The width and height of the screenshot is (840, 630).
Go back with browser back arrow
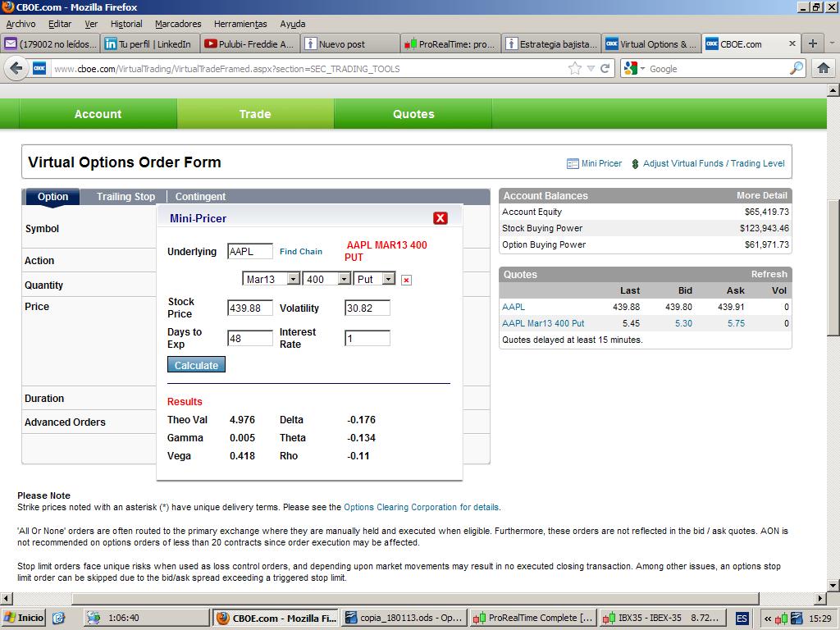tap(16, 69)
